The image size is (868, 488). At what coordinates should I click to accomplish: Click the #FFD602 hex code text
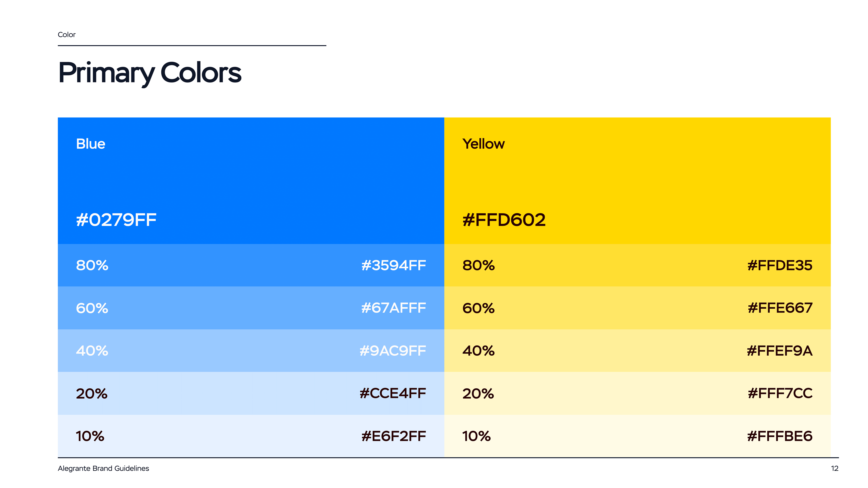(504, 220)
